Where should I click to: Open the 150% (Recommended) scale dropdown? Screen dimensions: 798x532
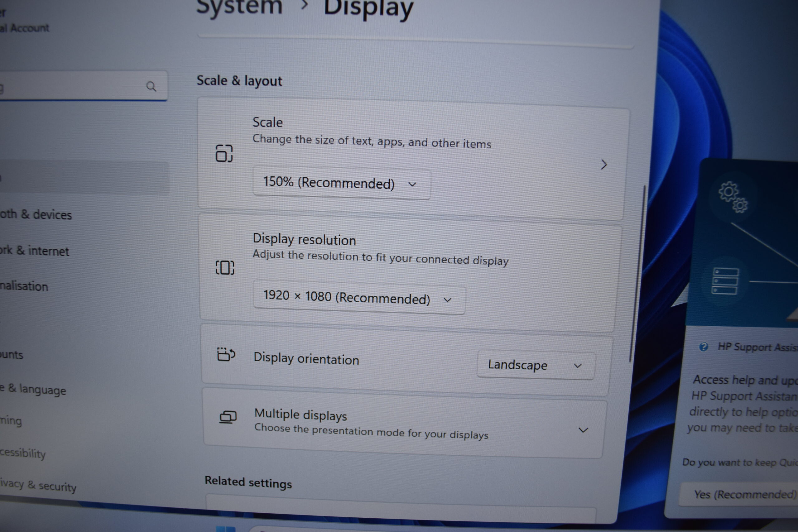342,183
